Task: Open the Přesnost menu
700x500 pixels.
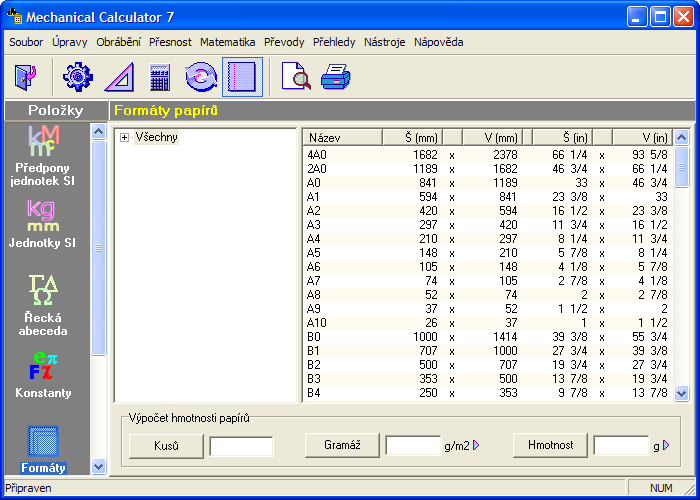Action: pos(170,42)
